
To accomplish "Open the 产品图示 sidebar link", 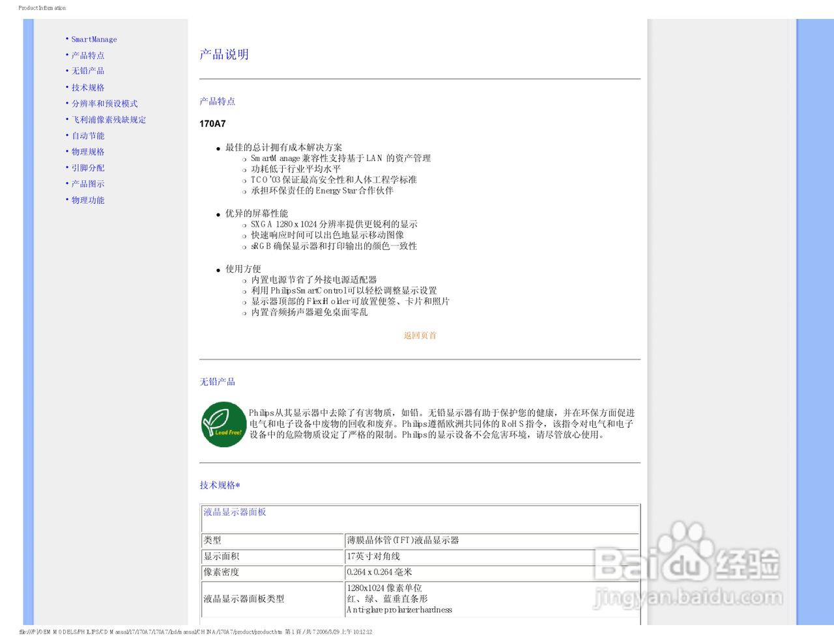I will [x=88, y=184].
